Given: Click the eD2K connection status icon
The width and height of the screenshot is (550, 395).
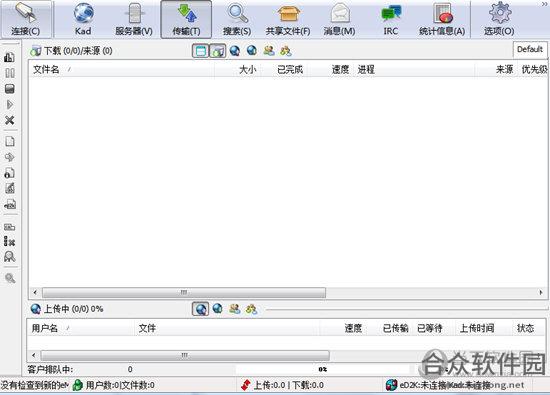Looking at the screenshot, I should pyautogui.click(x=391, y=385).
